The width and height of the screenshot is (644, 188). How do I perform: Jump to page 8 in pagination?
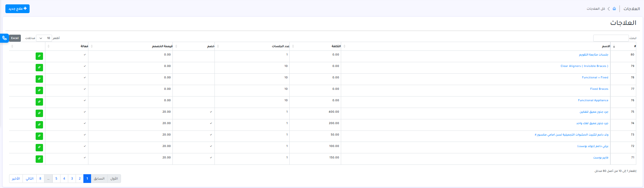click(40, 179)
